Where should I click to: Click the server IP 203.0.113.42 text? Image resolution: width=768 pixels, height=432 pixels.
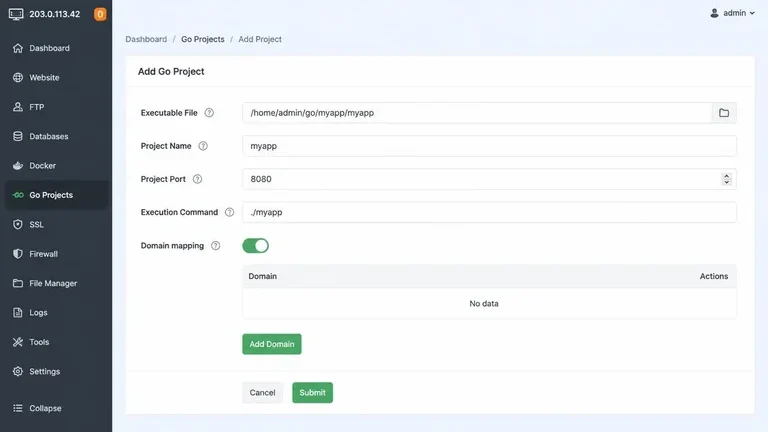pos(54,14)
